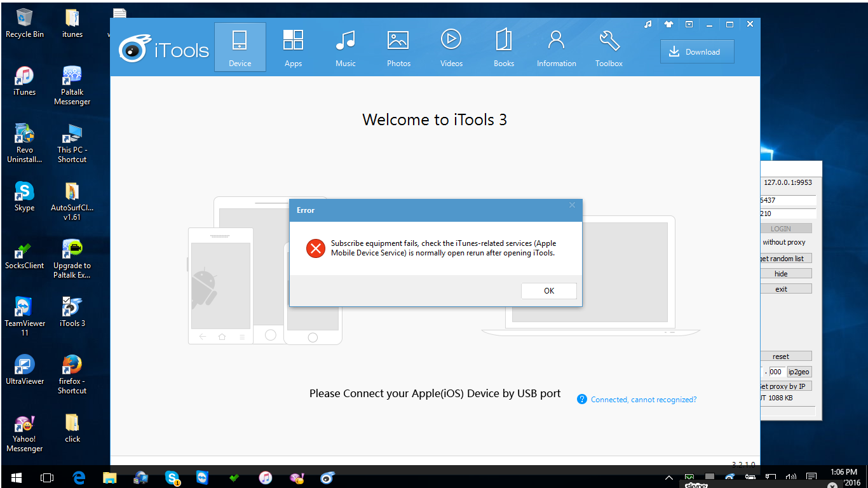Click the Skype icon on the taskbar
This screenshot has height=488, width=868.
172,477
